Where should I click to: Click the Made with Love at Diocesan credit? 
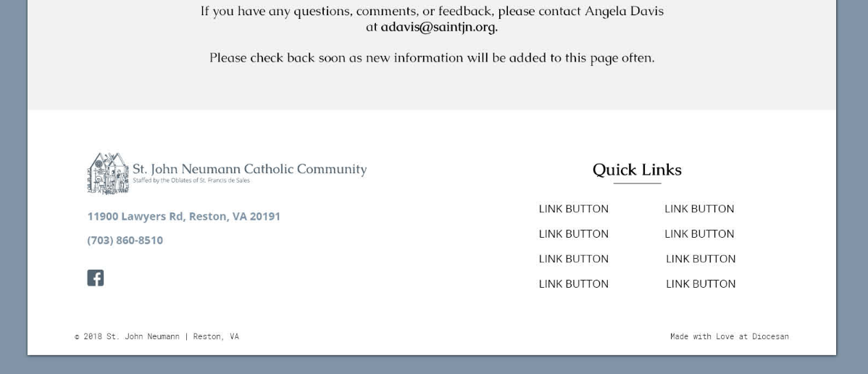(x=729, y=336)
